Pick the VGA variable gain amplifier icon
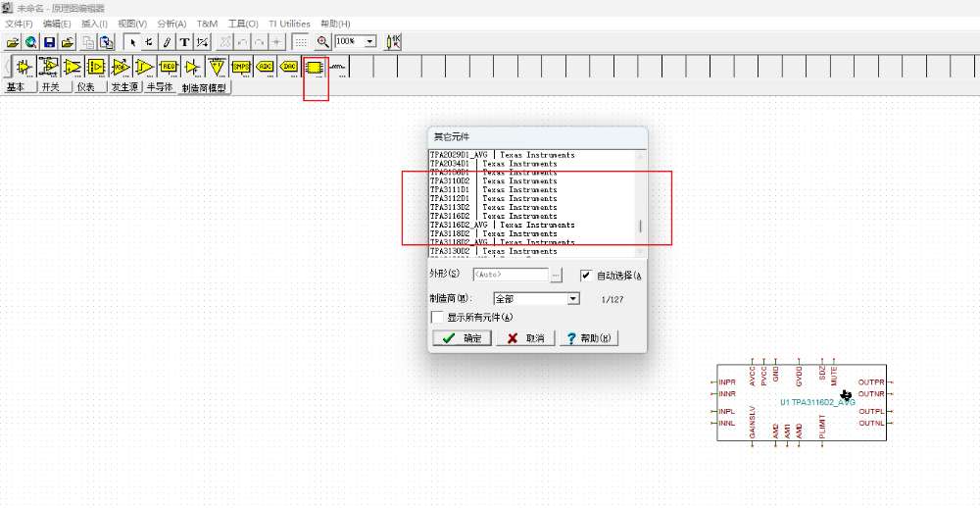Viewport: 980px width, 508px height. [121, 66]
